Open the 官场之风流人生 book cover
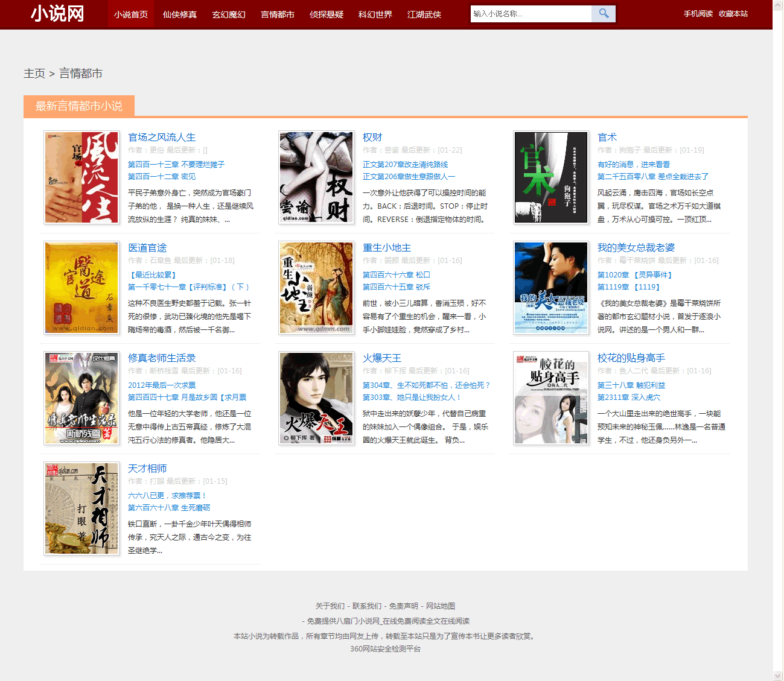The image size is (784, 681). [x=81, y=177]
